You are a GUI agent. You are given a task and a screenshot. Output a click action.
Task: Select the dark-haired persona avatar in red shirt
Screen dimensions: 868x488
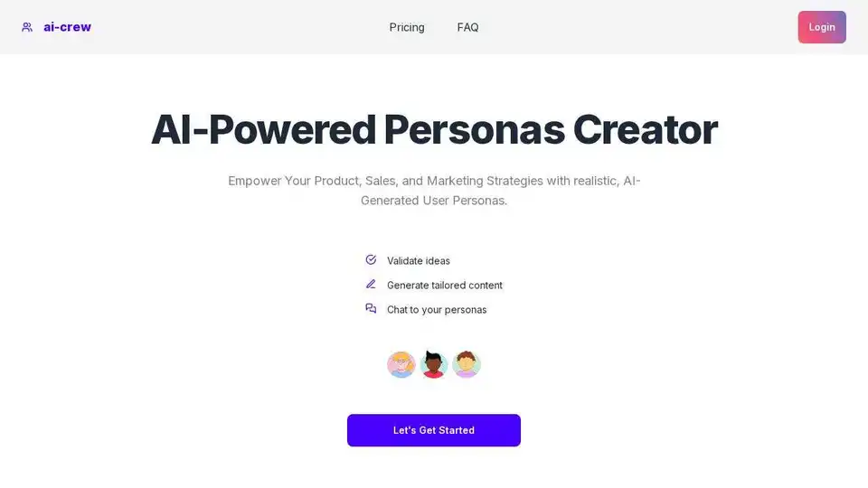(x=434, y=364)
